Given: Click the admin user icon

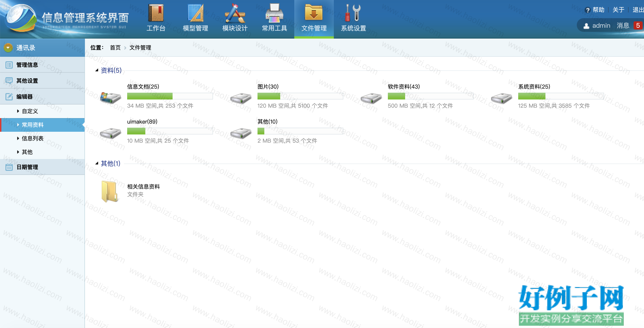Looking at the screenshot, I should (x=586, y=26).
